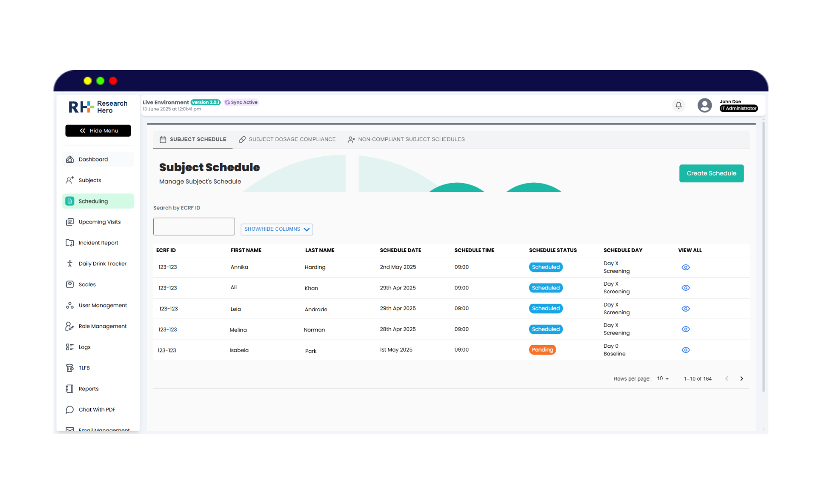Click the Pending status badge for Isabela
This screenshot has height=504, width=822.
(x=542, y=350)
